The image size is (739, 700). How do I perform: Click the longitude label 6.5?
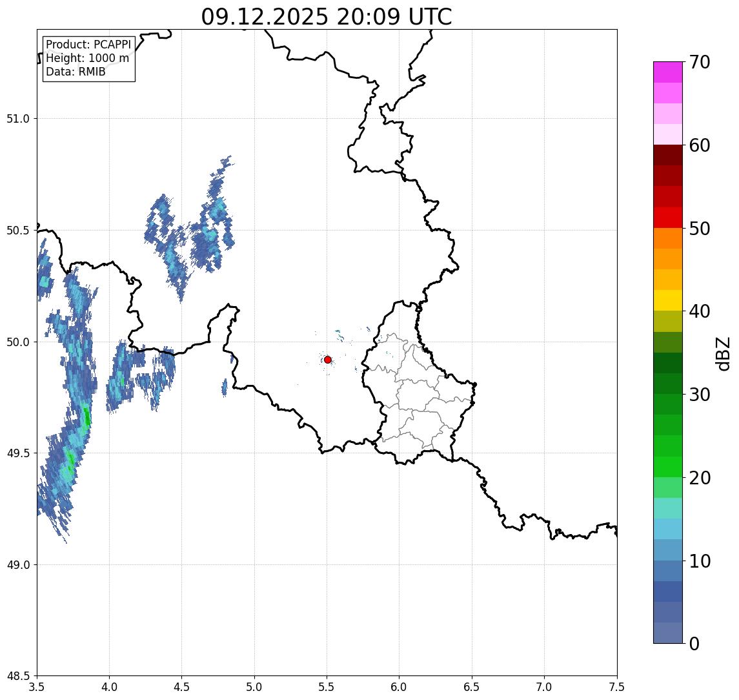tap(472, 687)
